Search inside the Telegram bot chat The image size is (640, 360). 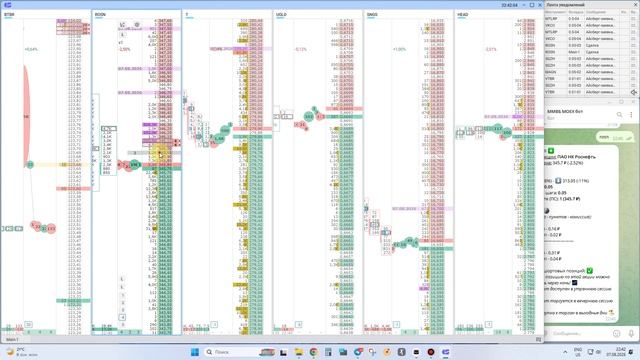pyautogui.click(x=619, y=115)
